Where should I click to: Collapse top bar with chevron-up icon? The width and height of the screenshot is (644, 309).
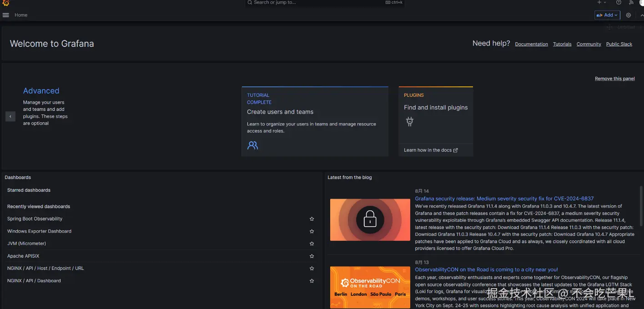(x=642, y=15)
